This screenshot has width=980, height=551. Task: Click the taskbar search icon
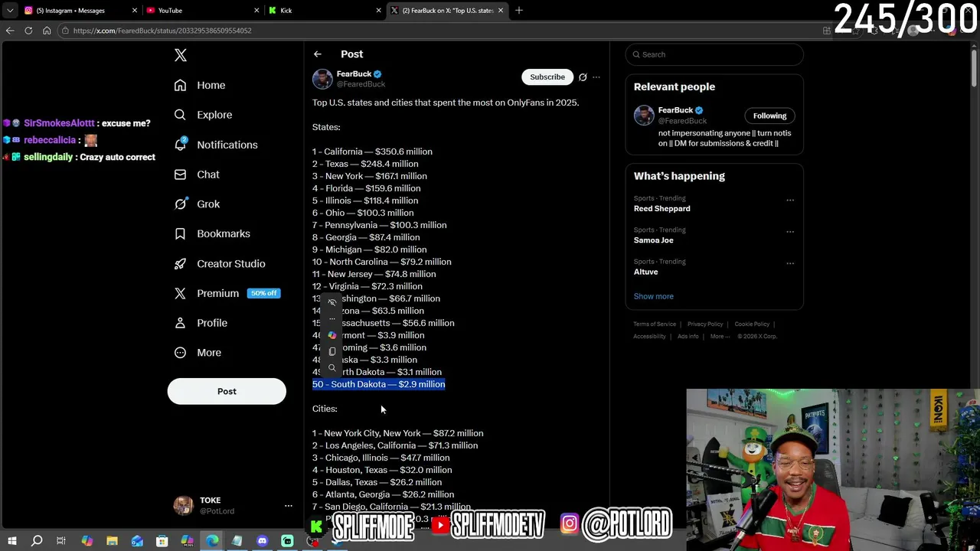[37, 541]
